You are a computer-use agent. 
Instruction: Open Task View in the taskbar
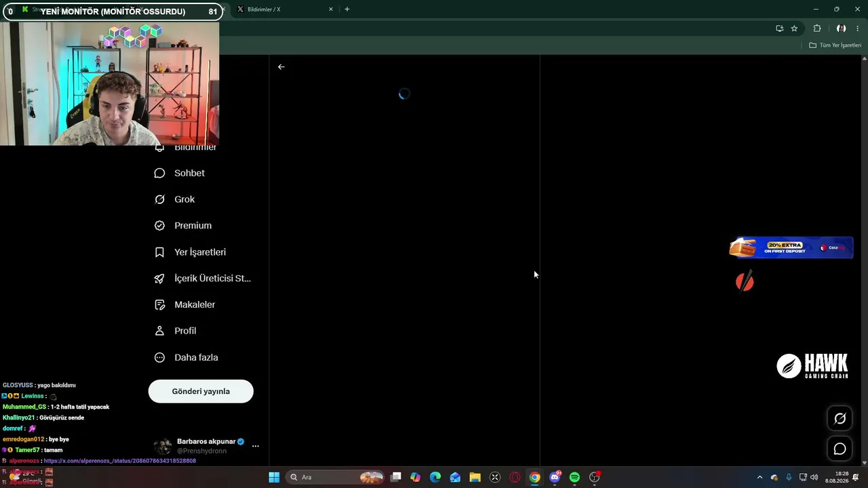[396, 477]
